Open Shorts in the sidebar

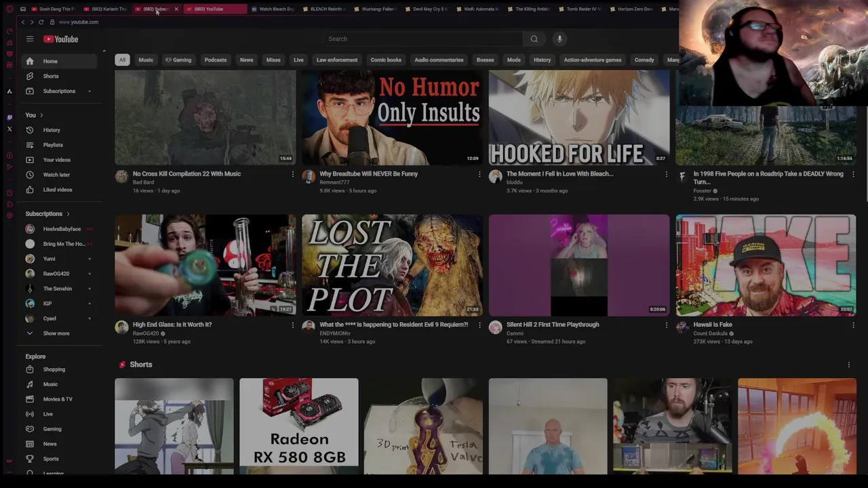(x=60, y=76)
